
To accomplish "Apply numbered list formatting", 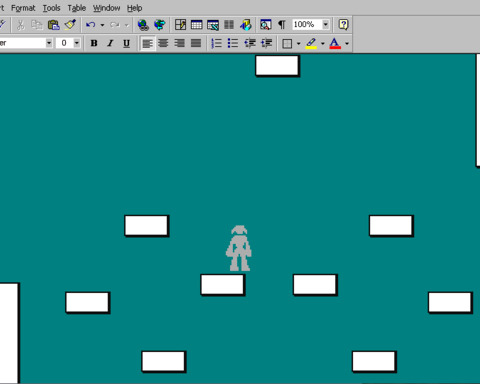I will click(217, 43).
